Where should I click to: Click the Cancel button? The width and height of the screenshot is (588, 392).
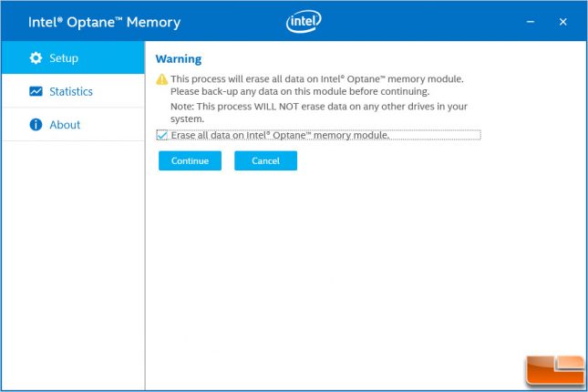coord(265,160)
